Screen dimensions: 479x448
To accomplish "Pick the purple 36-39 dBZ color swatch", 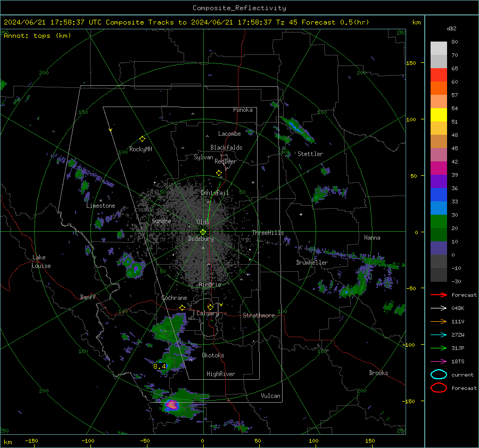I will tap(439, 182).
